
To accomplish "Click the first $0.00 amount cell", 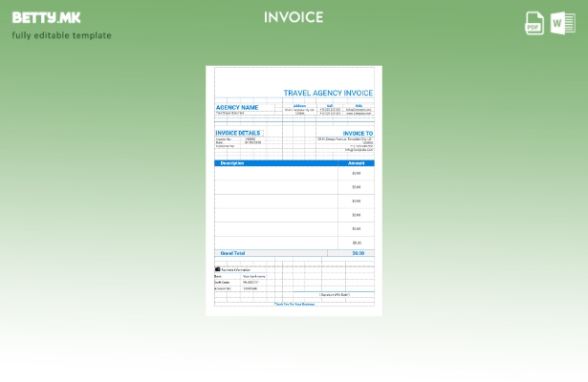I will (356, 174).
